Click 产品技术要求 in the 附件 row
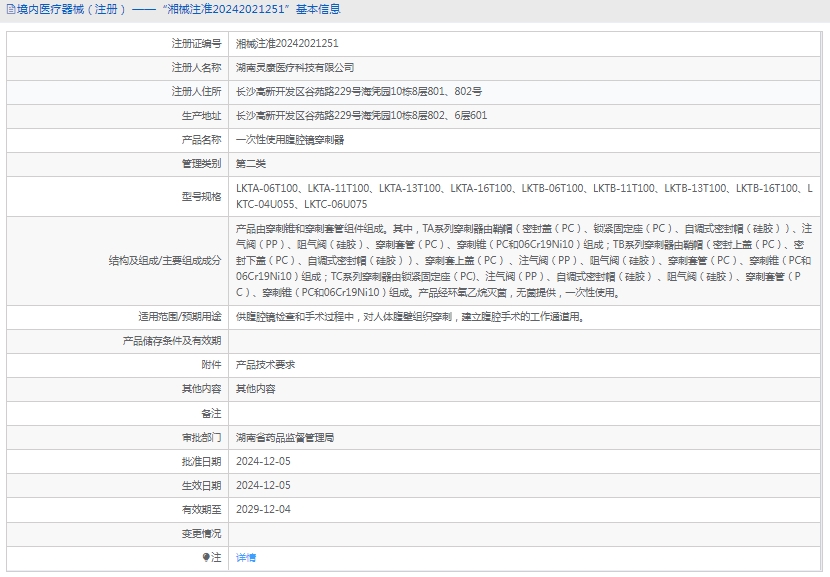The width and height of the screenshot is (830, 577). (x=265, y=365)
